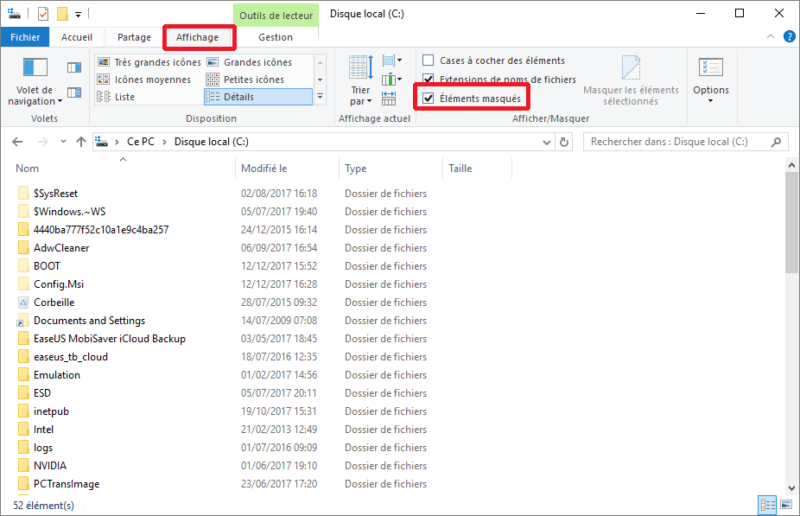
Task: Expand the layout gallery's more arrow
Action: 320,97
